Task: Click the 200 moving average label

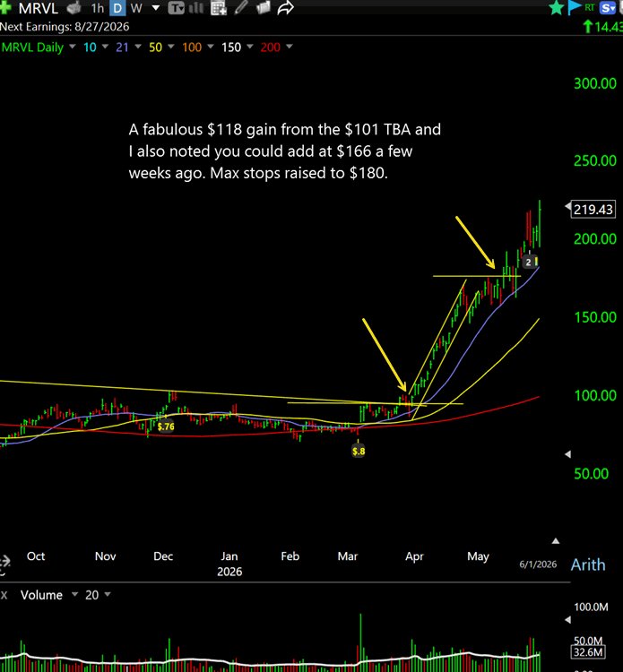Action: tap(270, 47)
